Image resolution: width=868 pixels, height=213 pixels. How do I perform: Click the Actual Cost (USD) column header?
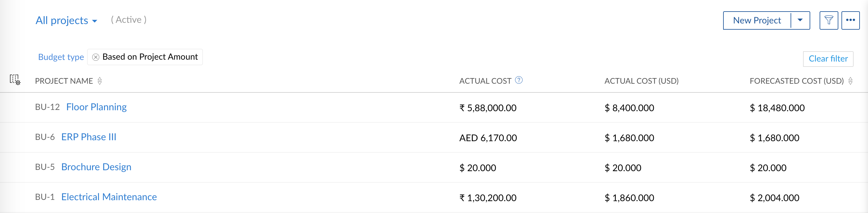pyautogui.click(x=641, y=81)
